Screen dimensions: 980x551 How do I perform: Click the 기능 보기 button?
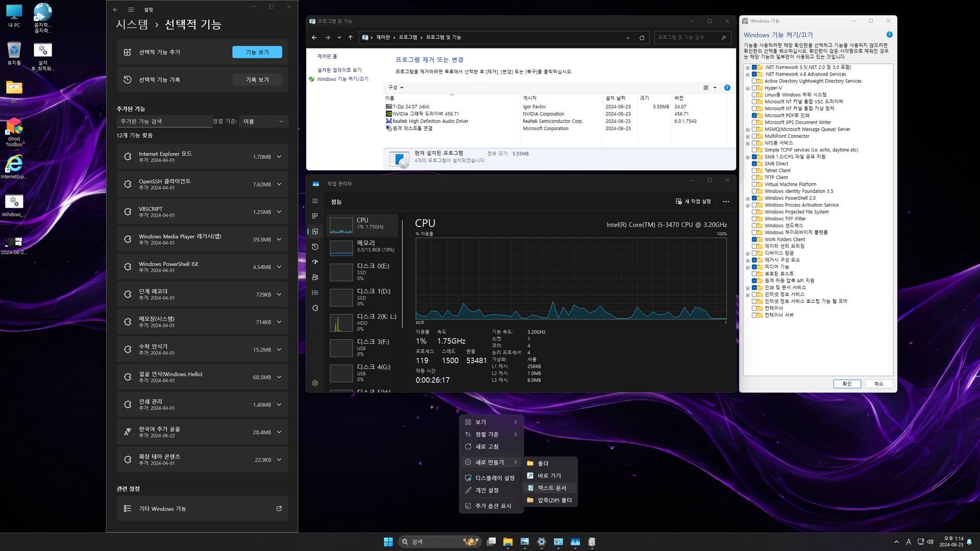[x=257, y=52]
